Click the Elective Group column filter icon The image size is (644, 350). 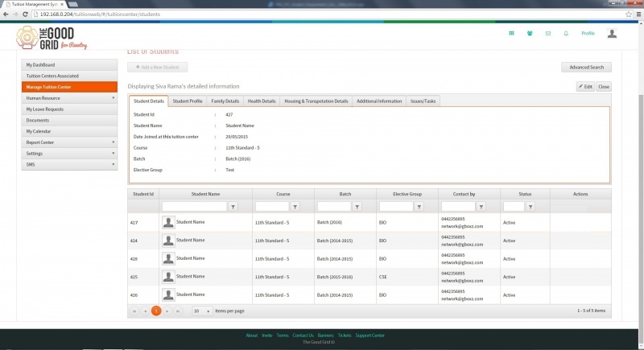pyautogui.click(x=419, y=207)
